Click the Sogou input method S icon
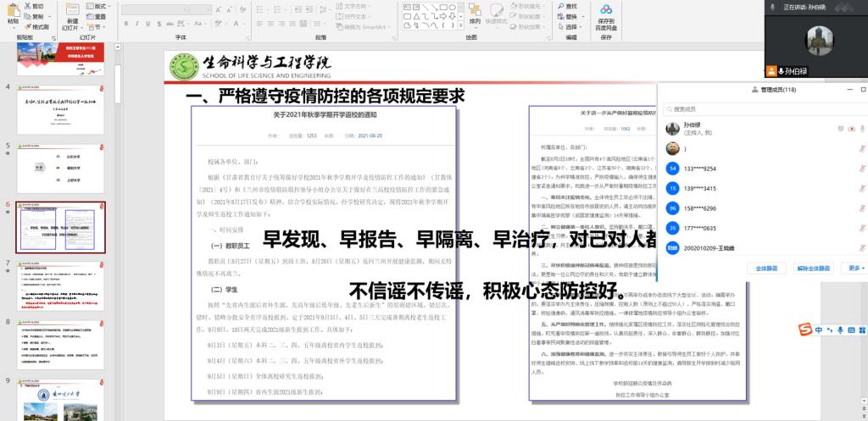 [806, 330]
